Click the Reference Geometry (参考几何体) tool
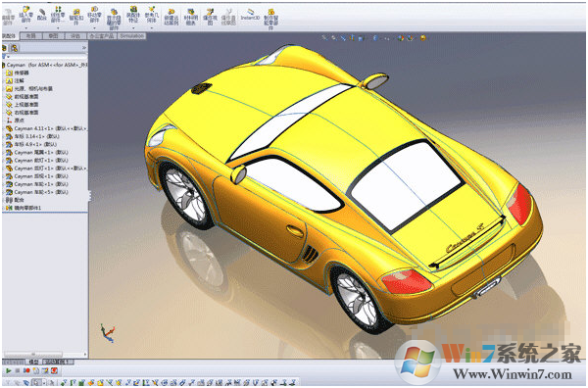Image resolution: width=588 pixels, height=388 pixels. point(152,15)
